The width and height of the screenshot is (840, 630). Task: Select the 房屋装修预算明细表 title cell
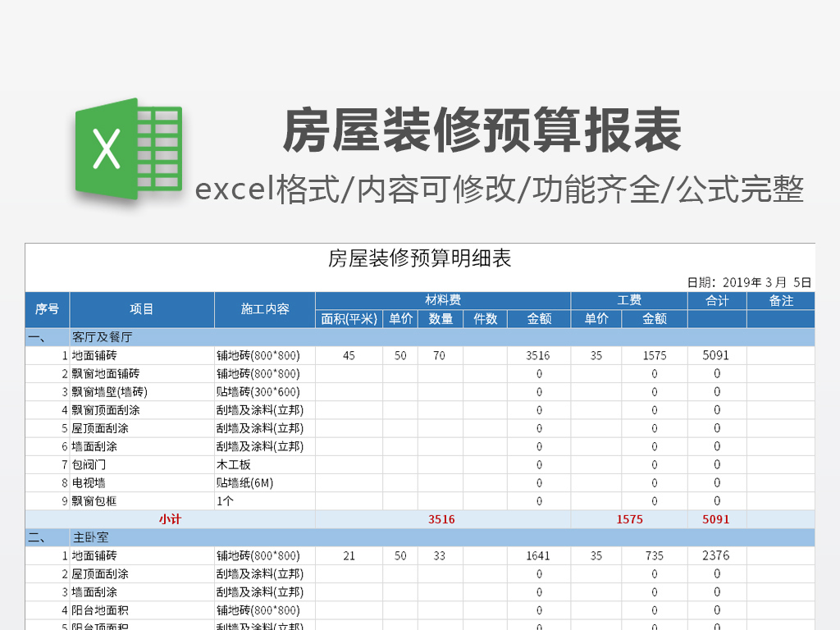click(419, 259)
